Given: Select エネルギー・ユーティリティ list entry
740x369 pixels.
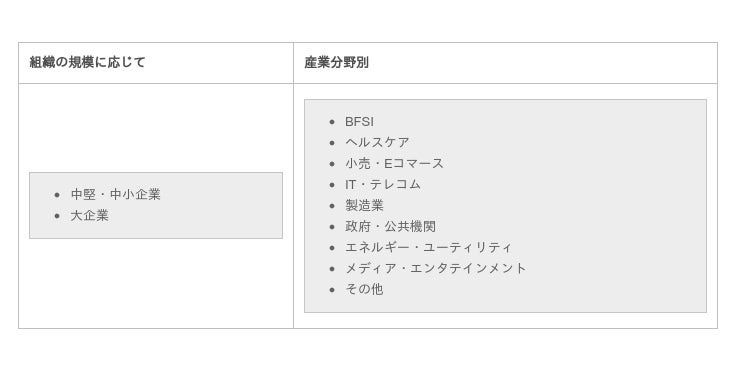Looking at the screenshot, I should (x=428, y=247).
